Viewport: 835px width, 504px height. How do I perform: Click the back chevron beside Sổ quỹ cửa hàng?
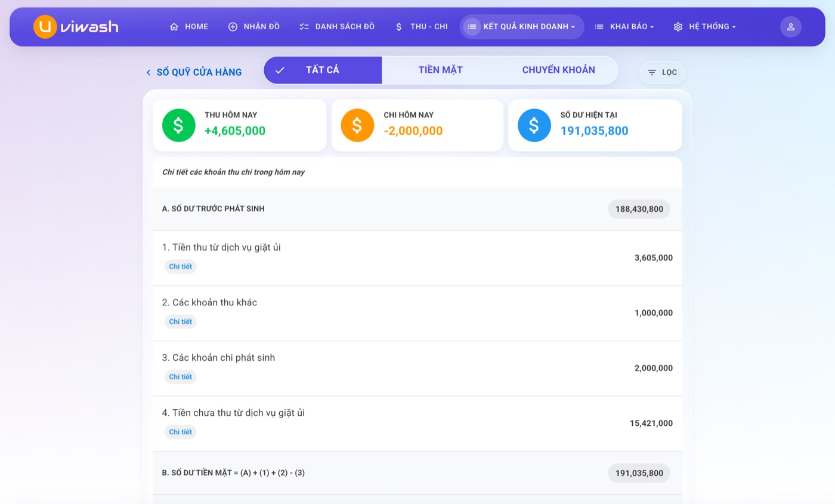[149, 73]
